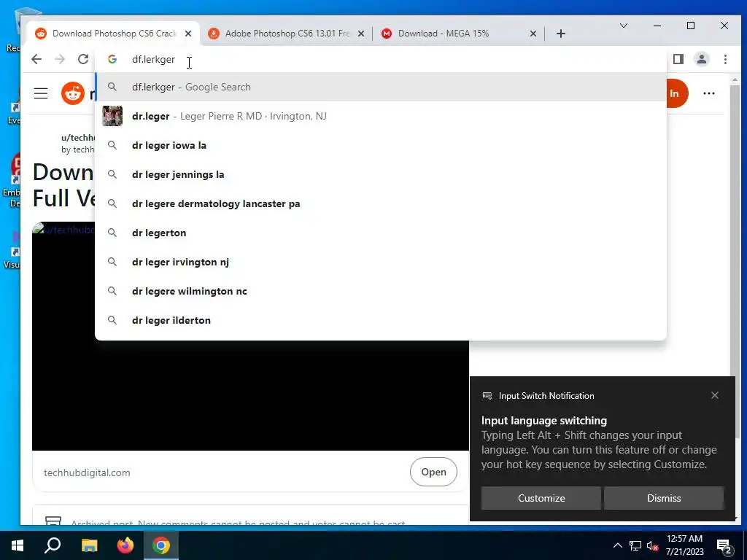Screen dimensions: 747x560
Task: Choose suggestion dr legerton
Action: pyautogui.click(x=381, y=233)
